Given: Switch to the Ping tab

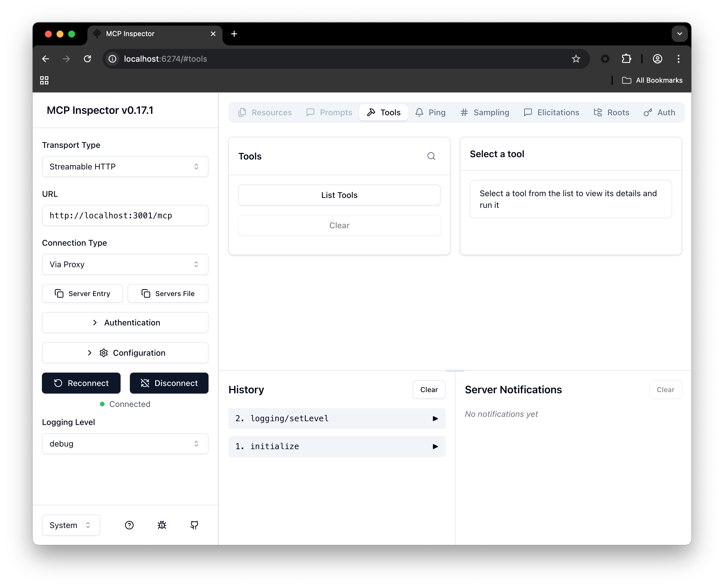Looking at the screenshot, I should pos(431,112).
